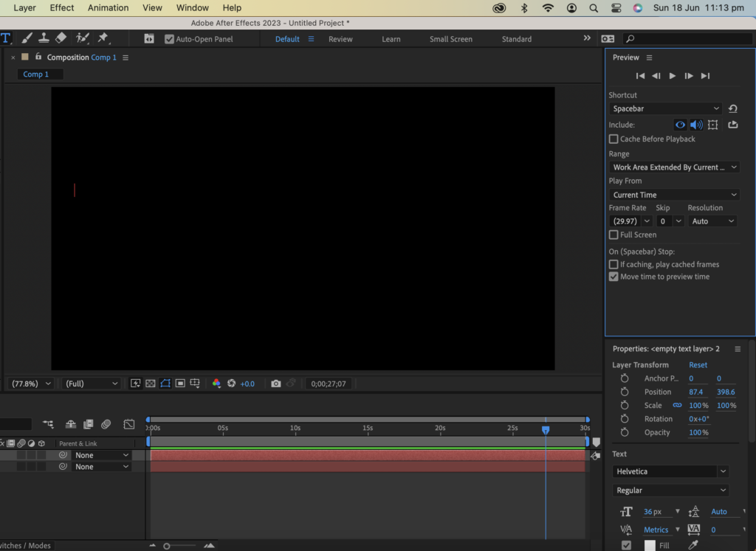Show channel and color management settings

coord(216,384)
